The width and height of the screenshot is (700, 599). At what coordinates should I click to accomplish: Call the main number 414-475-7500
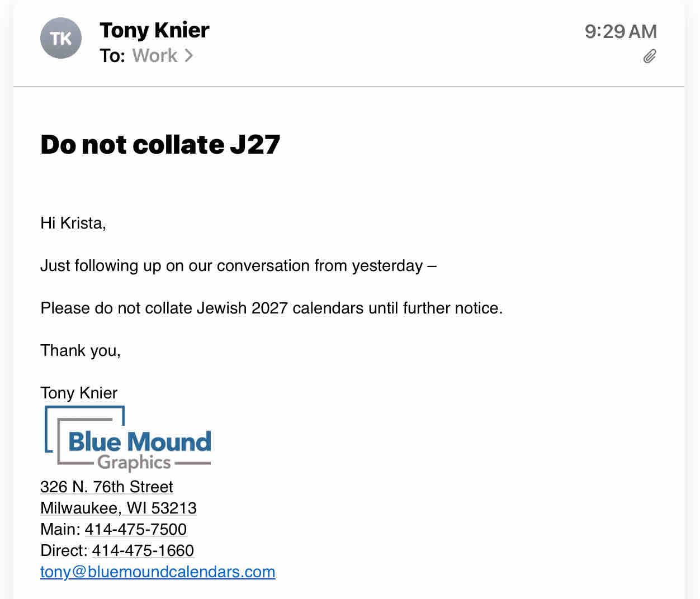click(x=136, y=529)
